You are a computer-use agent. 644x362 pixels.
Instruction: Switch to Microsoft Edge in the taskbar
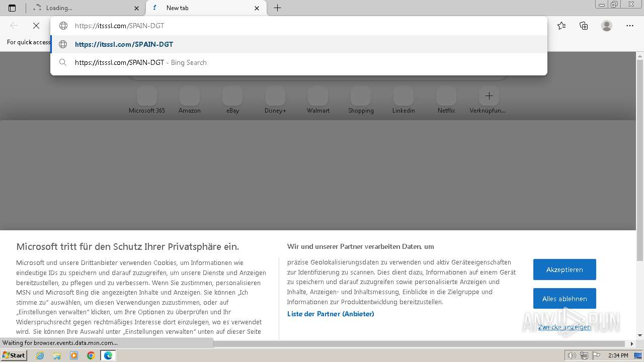click(x=108, y=355)
